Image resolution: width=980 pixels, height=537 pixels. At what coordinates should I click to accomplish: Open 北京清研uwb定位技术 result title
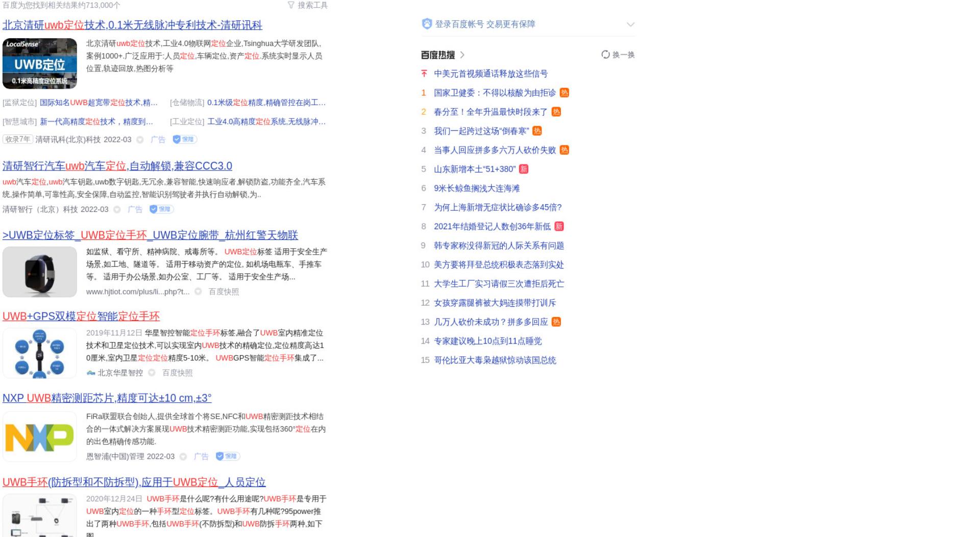pos(132,25)
